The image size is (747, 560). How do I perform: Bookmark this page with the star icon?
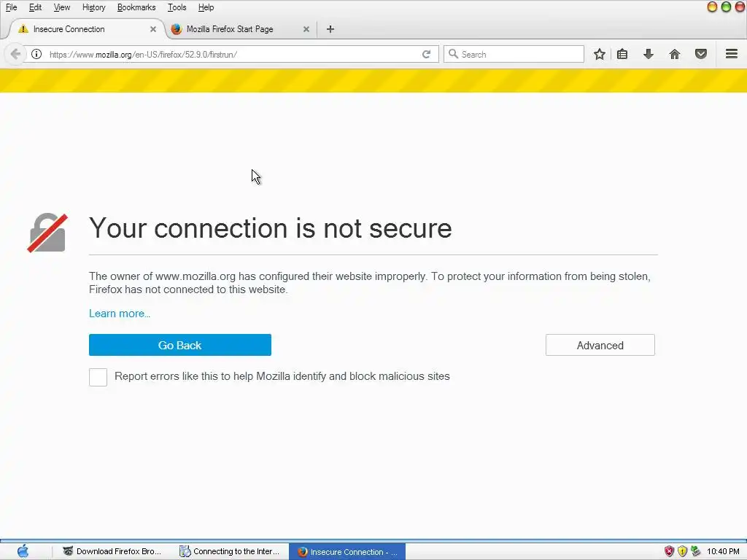point(600,54)
